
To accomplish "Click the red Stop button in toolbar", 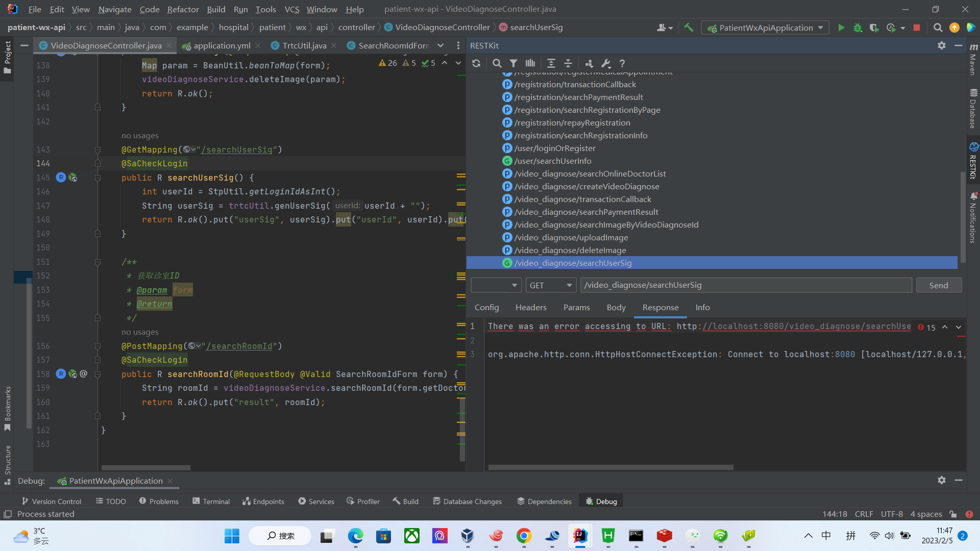I will (x=917, y=28).
